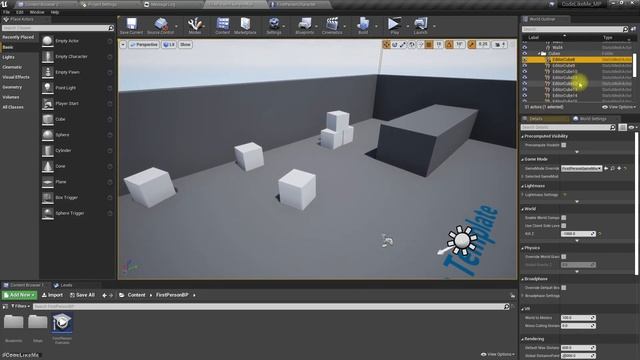Collapse the Cubes folder in World Outliner
This screenshot has width=640, height=360.
539,53
